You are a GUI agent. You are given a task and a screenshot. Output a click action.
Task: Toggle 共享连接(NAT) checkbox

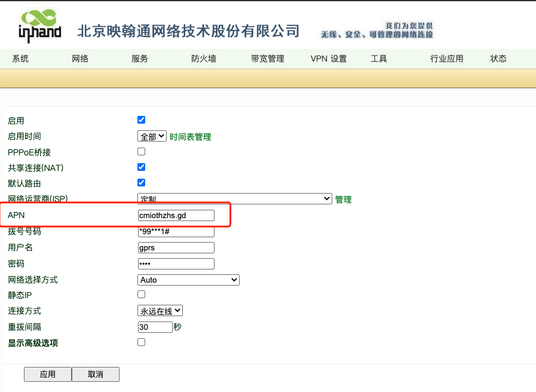click(x=142, y=167)
